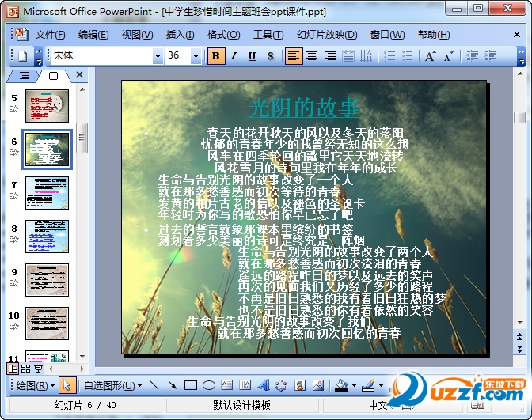
Task: Open line color dropdown arrow
Action: point(381,386)
